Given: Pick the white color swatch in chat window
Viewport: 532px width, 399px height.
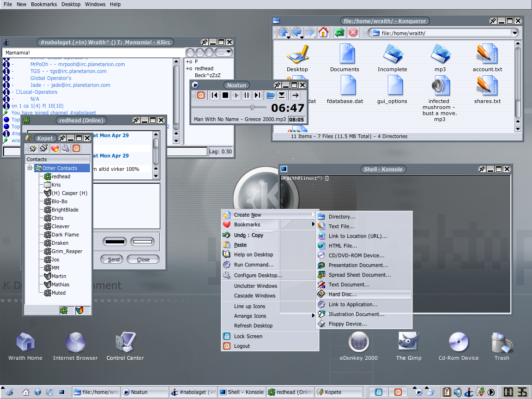Looking at the screenshot, I should pos(142,242).
